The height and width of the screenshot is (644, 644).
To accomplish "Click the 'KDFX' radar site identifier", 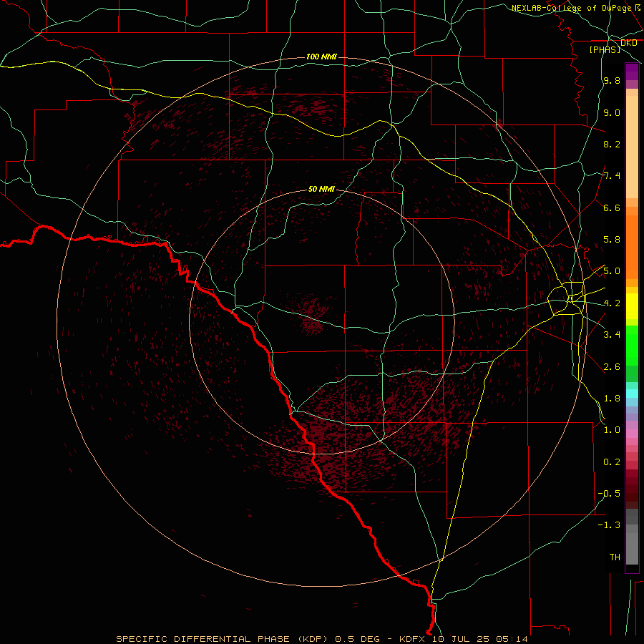I will click(412, 639).
